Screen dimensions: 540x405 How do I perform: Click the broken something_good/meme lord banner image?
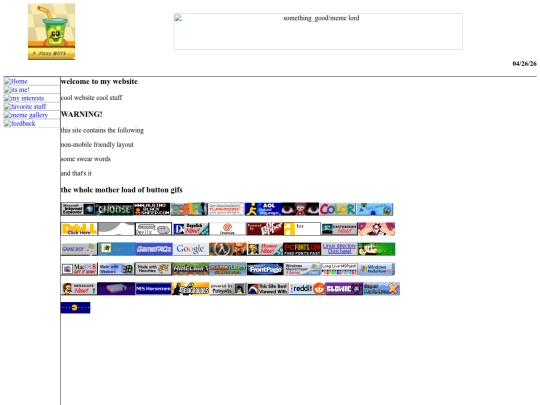(318, 31)
